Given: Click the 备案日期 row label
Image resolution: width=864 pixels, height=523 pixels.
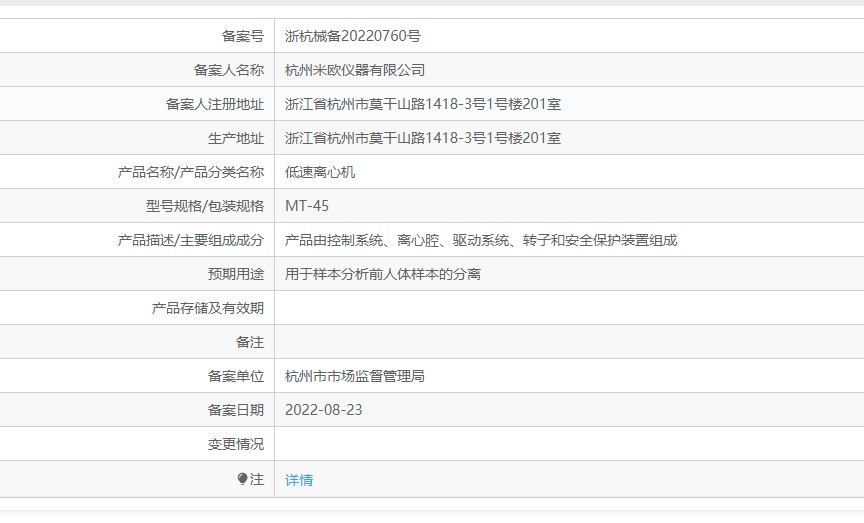Looking at the screenshot, I should click(x=236, y=410).
